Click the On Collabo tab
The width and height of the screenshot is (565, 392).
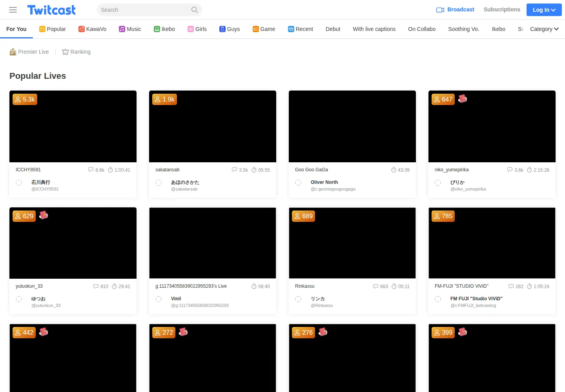[422, 29]
